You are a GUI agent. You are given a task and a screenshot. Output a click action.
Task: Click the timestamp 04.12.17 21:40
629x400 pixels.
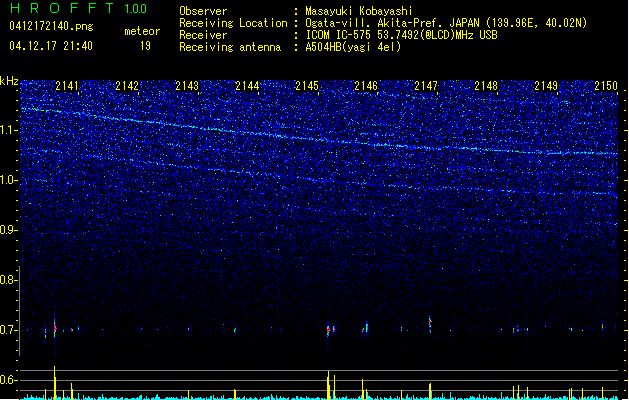[x=51, y=46]
